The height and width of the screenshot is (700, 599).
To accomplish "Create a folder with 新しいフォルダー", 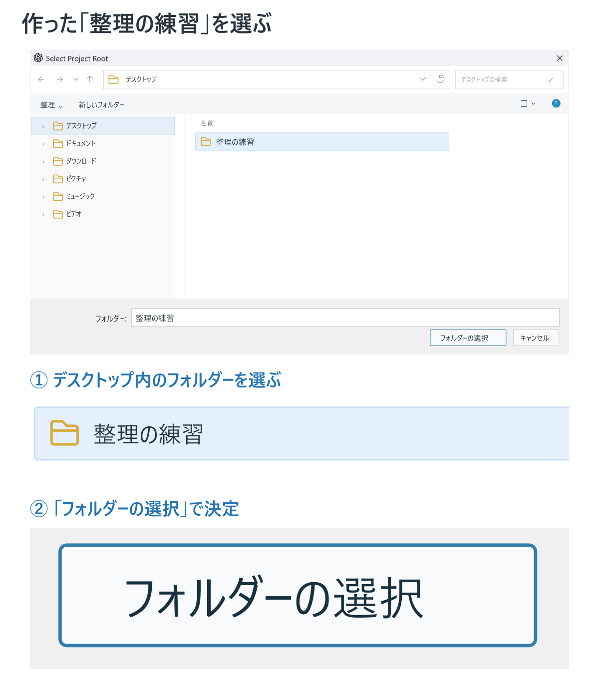I will [x=101, y=105].
